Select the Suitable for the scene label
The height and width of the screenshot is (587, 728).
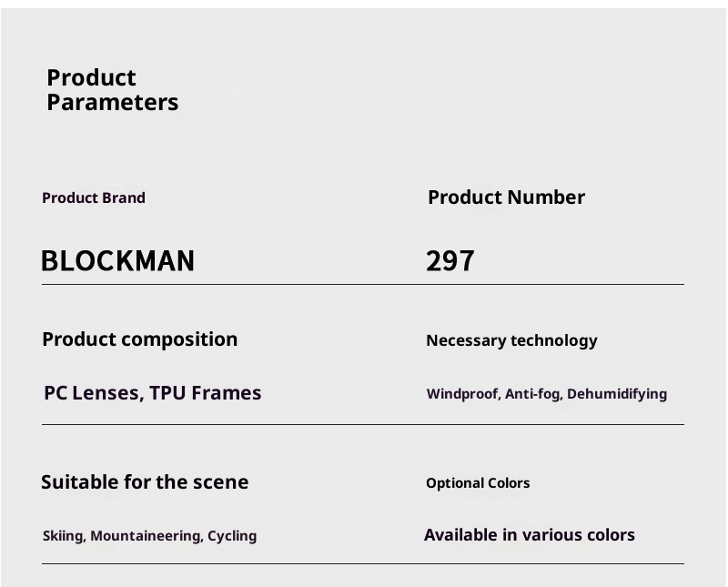click(x=145, y=482)
